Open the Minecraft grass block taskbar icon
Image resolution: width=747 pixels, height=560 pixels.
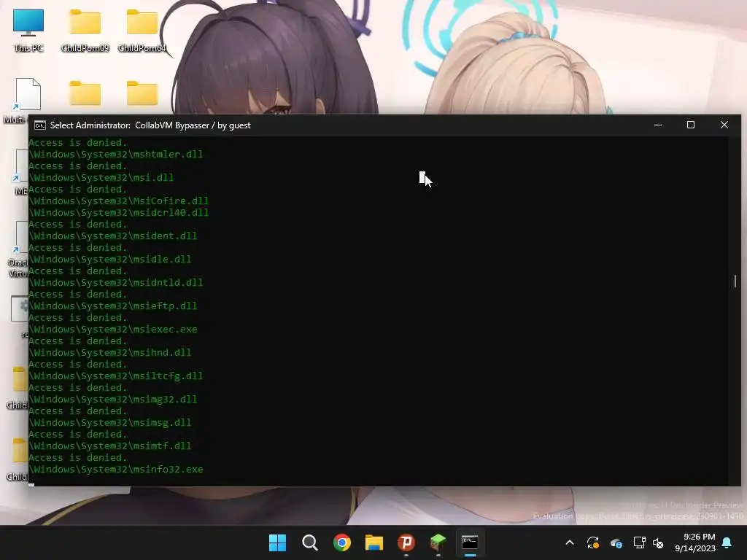click(x=438, y=542)
